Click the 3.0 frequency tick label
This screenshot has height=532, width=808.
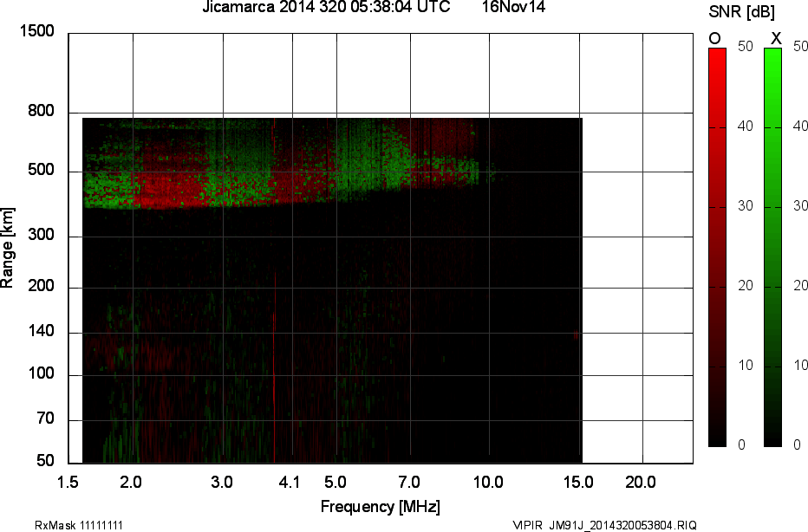click(222, 483)
